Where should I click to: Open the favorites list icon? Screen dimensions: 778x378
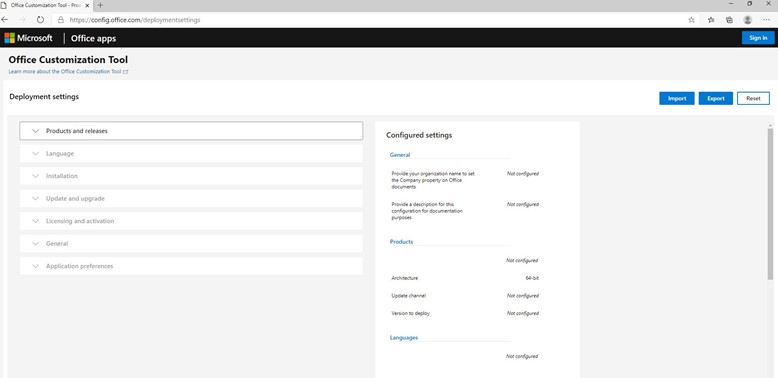tap(711, 20)
